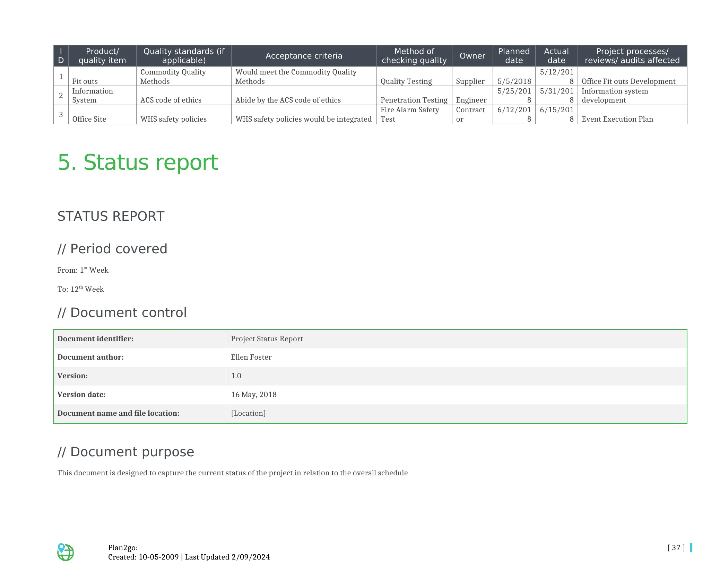Click the document purpose description sentence

(x=233, y=473)
